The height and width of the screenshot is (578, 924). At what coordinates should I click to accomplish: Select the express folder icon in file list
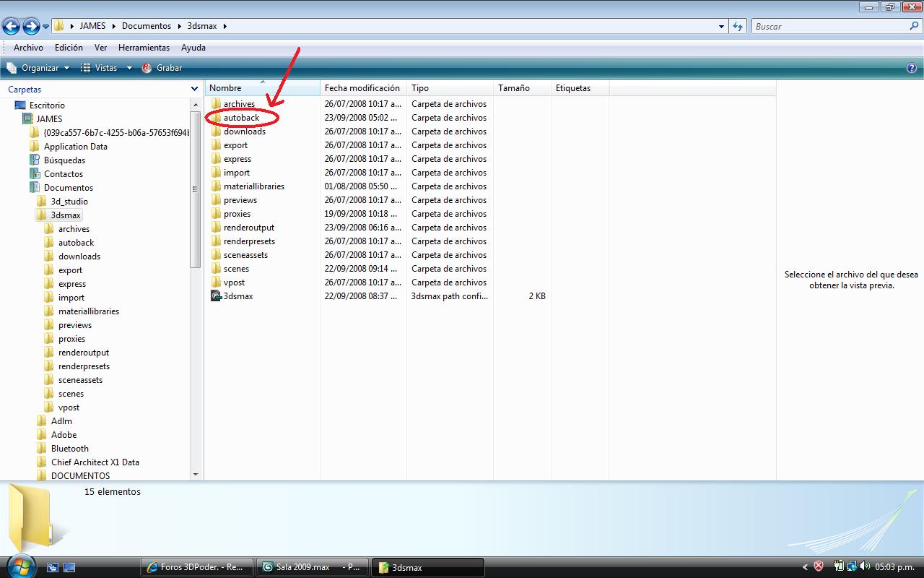(x=216, y=159)
